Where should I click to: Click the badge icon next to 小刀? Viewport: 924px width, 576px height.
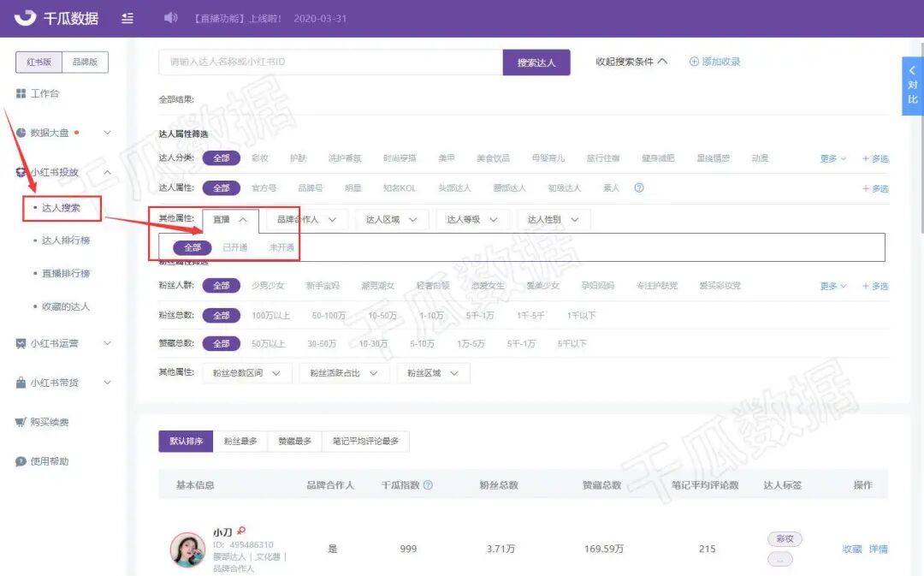click(241, 531)
